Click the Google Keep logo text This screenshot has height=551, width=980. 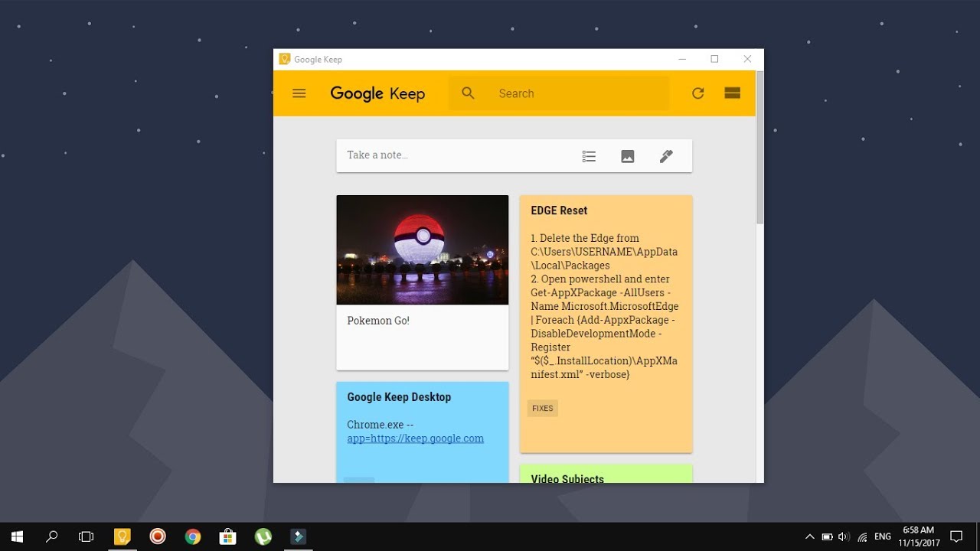(377, 93)
